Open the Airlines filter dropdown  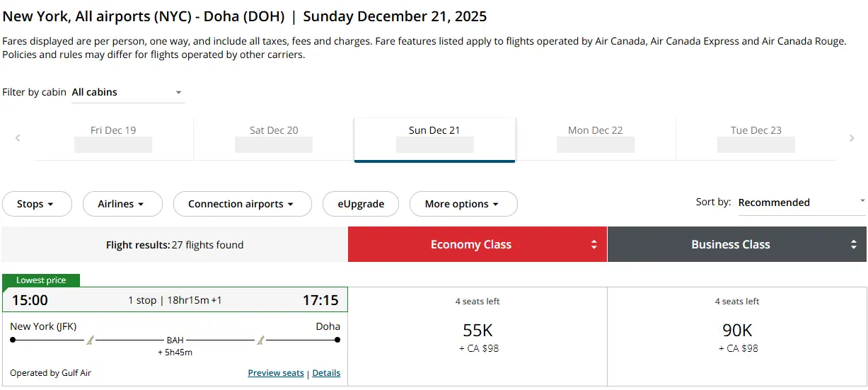coord(122,204)
